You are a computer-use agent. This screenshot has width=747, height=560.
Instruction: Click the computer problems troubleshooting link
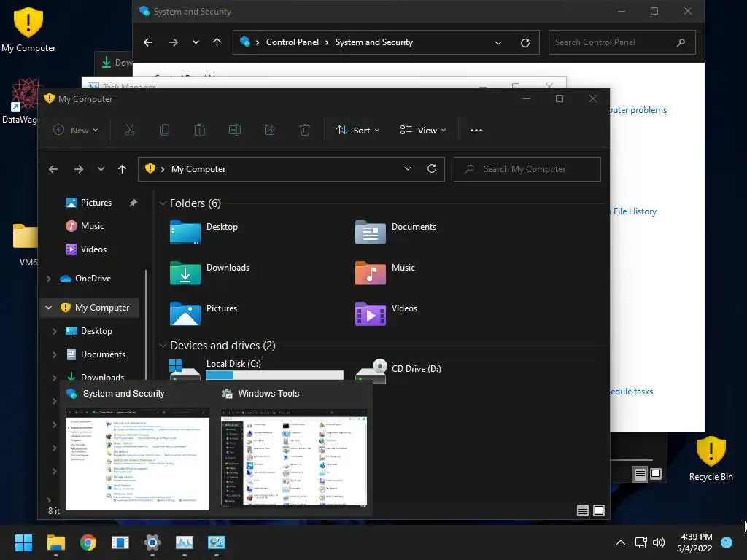point(638,110)
